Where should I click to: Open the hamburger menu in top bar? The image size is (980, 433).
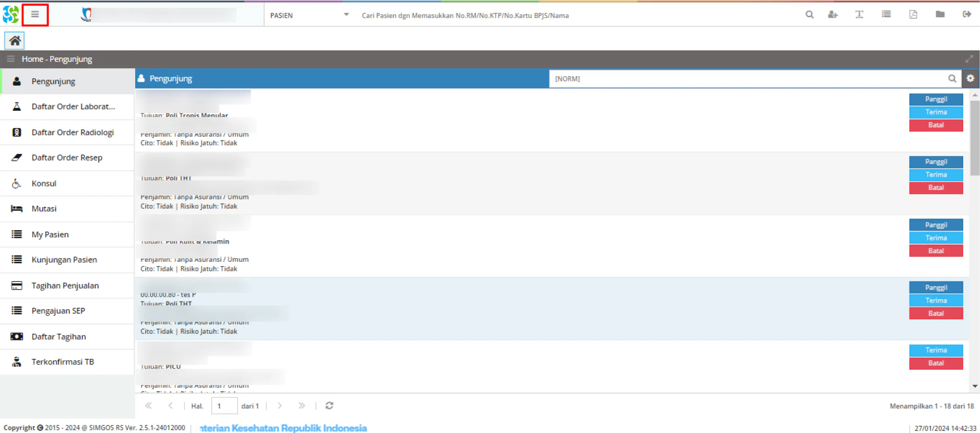35,15
